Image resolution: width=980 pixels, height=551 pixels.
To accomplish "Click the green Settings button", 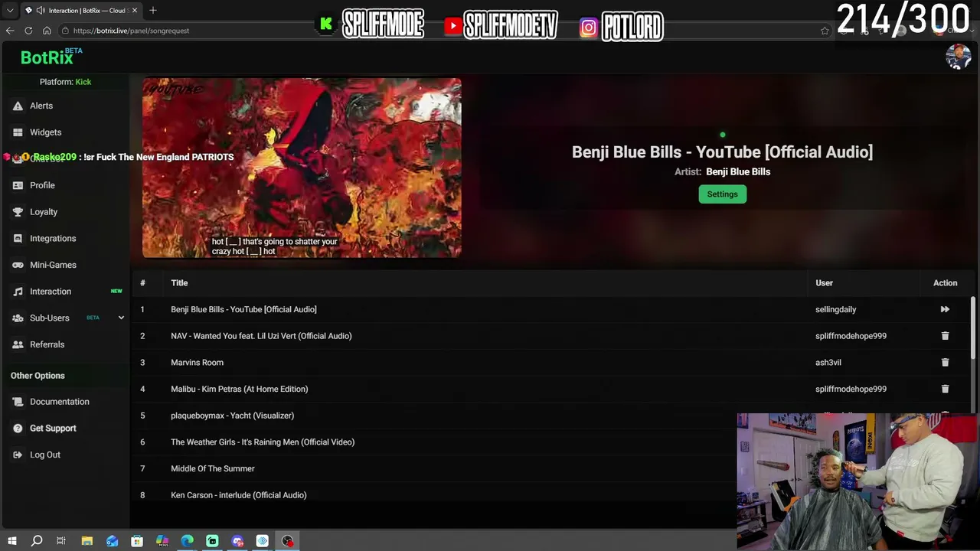I will pos(722,194).
